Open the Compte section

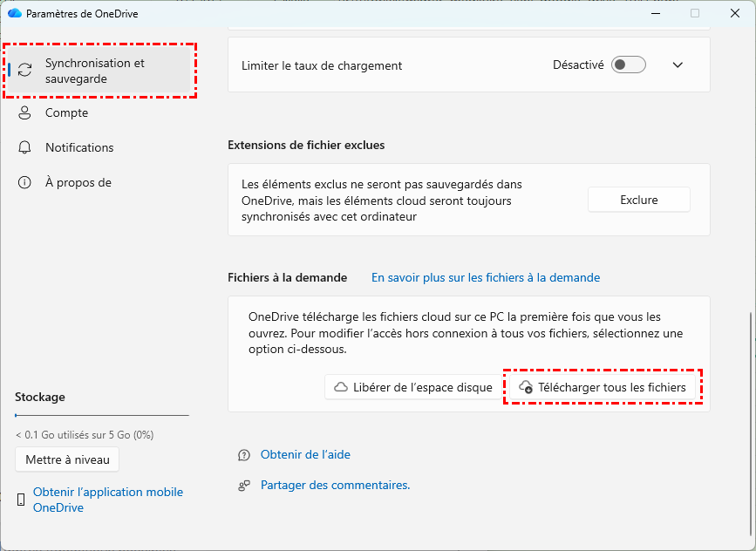click(66, 112)
